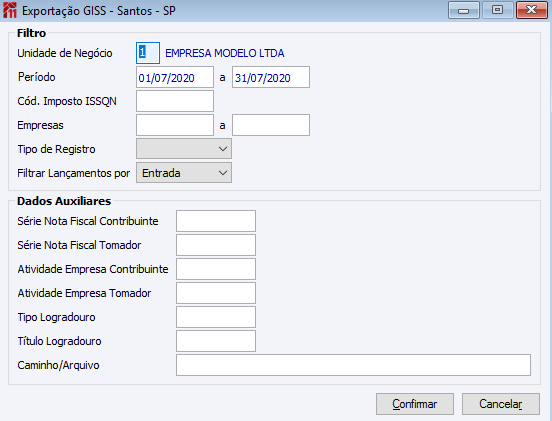The width and height of the screenshot is (552, 421).
Task: Click Atividade Empresa Contribuinte input
Action: pyautogui.click(x=216, y=269)
